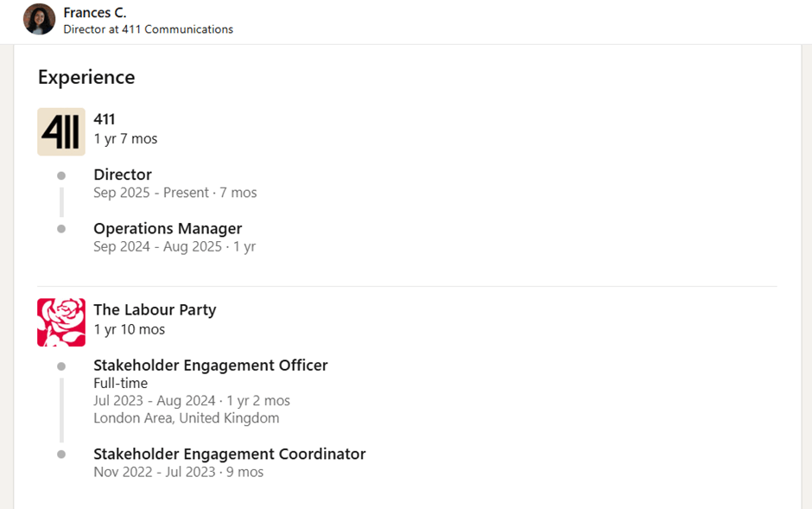Click the bullet next to Stakeholder Engagement Coordinator
Image resolution: width=812 pixels, height=509 pixels.
click(x=61, y=455)
